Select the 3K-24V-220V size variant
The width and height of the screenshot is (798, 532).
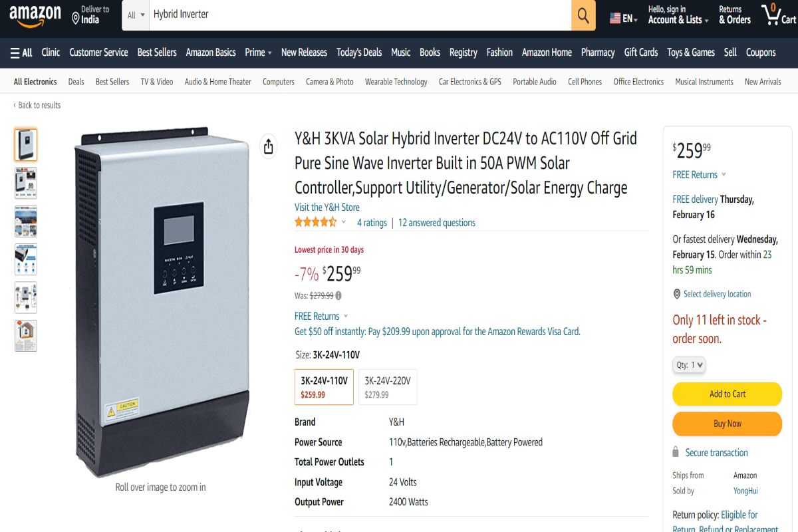tap(388, 386)
